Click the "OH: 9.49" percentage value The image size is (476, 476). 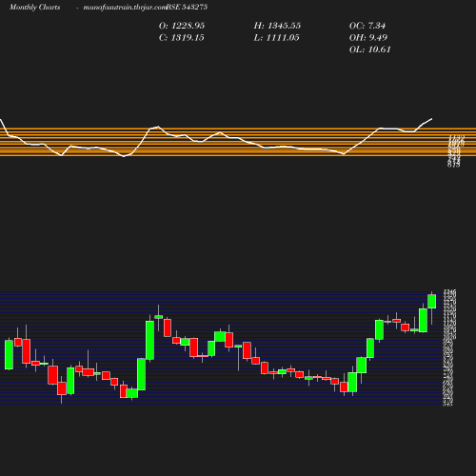coord(368,38)
